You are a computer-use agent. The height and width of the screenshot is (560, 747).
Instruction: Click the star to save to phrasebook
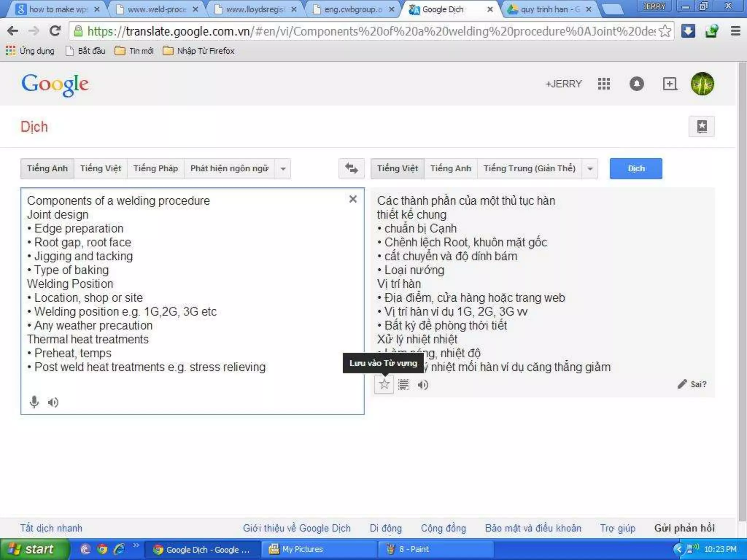pos(384,384)
